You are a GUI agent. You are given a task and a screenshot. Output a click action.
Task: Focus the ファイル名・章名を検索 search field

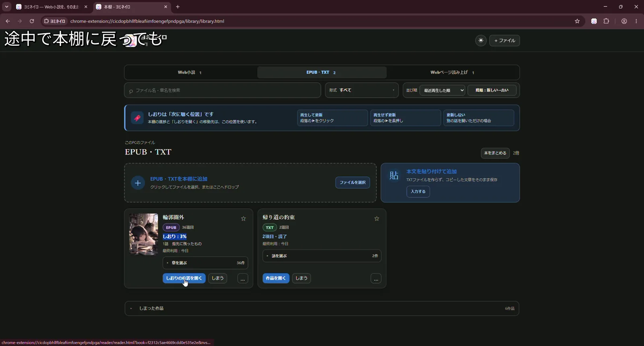point(223,90)
